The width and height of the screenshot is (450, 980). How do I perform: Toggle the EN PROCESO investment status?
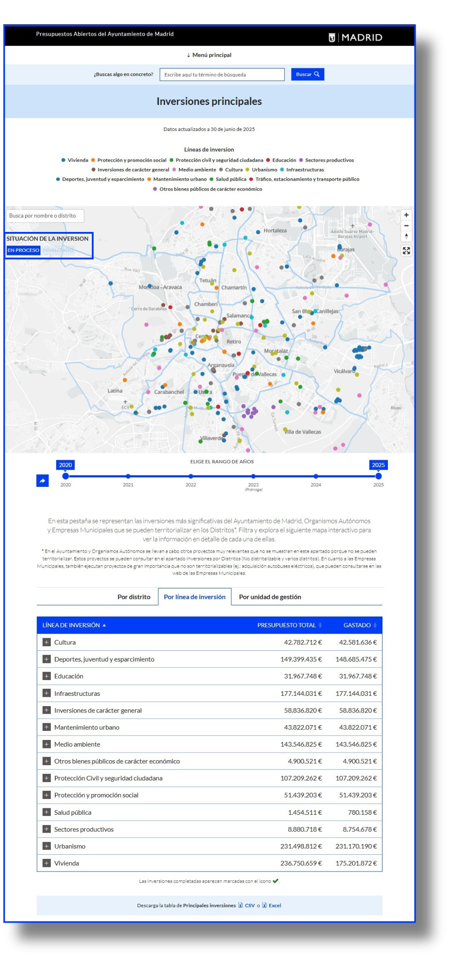[23, 250]
